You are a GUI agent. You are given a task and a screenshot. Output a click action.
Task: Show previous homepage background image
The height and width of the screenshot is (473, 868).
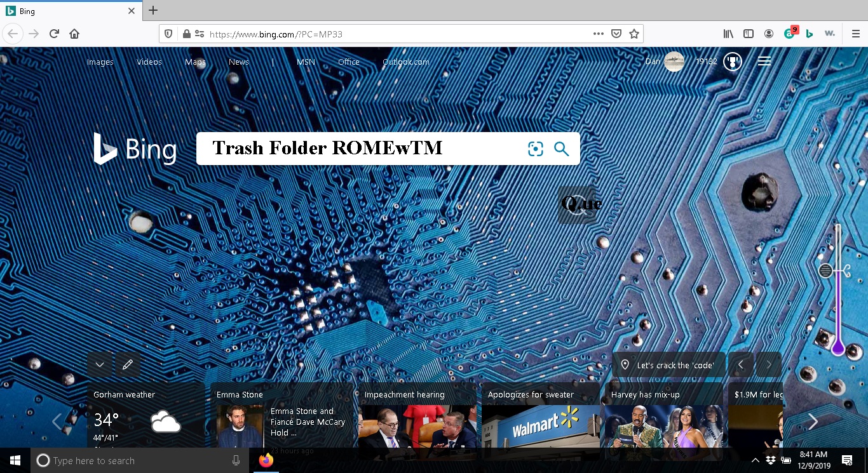(741, 364)
